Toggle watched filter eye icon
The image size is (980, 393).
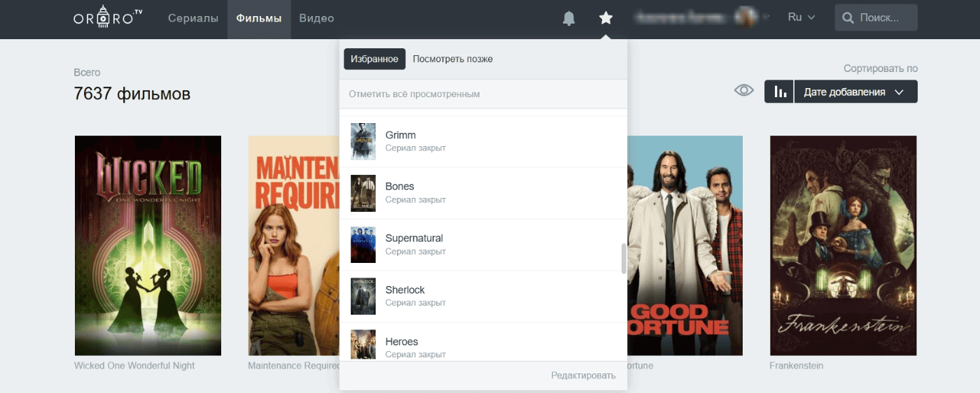[x=743, y=91]
